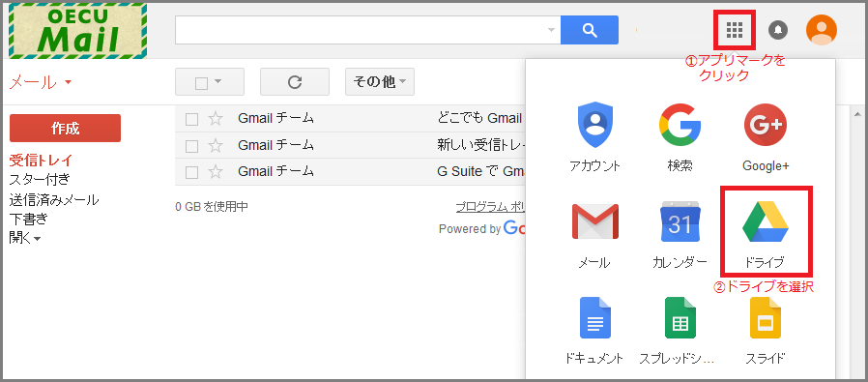Open the orange account avatar
The image size is (868, 382).
point(822,30)
